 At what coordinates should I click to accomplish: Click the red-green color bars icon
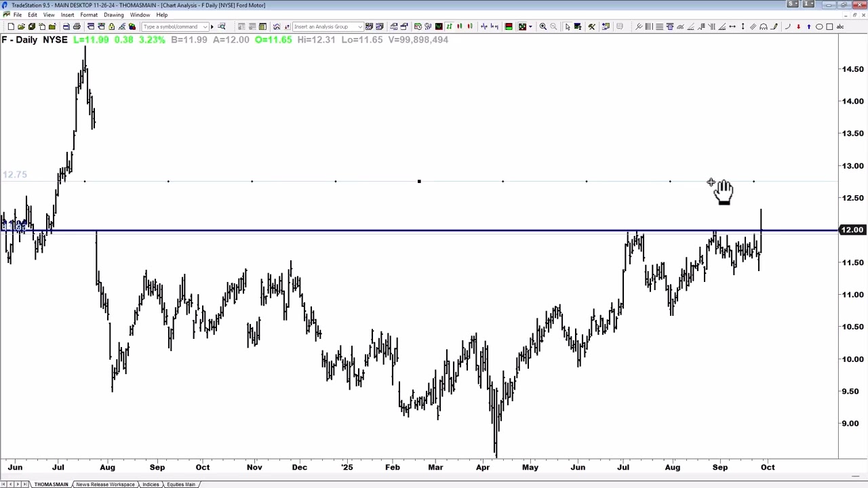(509, 26)
